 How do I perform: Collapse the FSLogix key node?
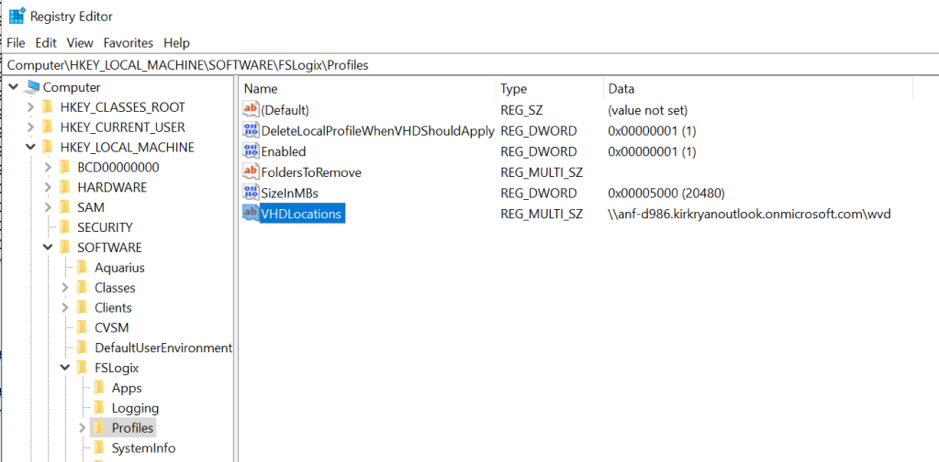pyautogui.click(x=64, y=368)
